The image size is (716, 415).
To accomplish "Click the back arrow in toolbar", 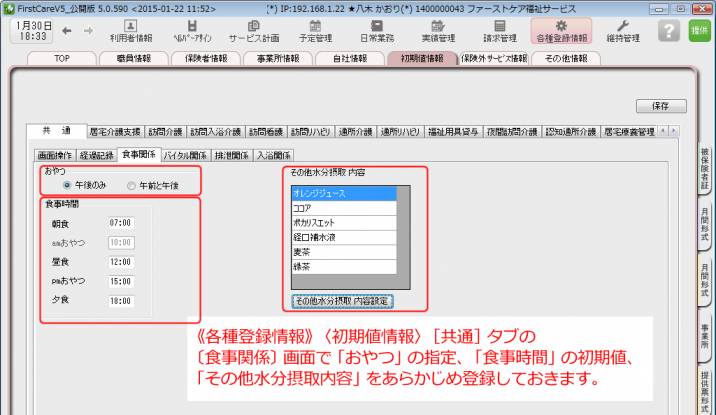I will tap(63, 31).
